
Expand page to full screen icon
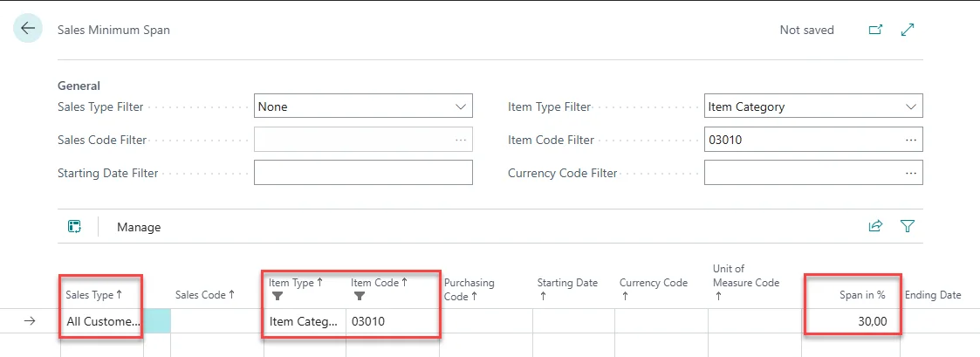[x=908, y=30]
